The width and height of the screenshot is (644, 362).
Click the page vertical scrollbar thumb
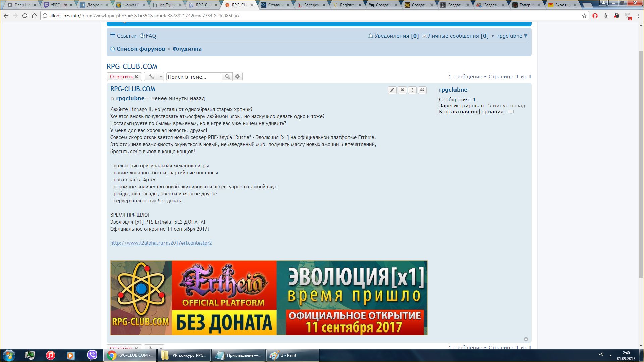coord(641,164)
